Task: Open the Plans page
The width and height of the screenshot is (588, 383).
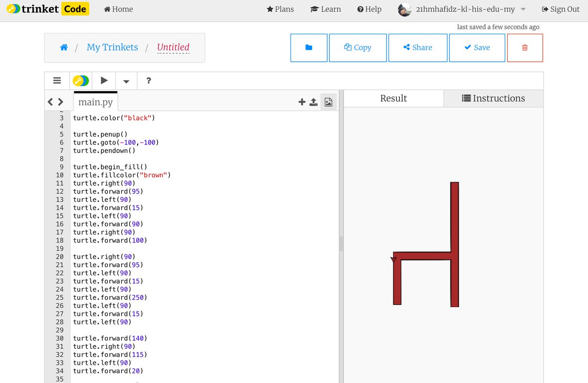Action: coord(280,9)
